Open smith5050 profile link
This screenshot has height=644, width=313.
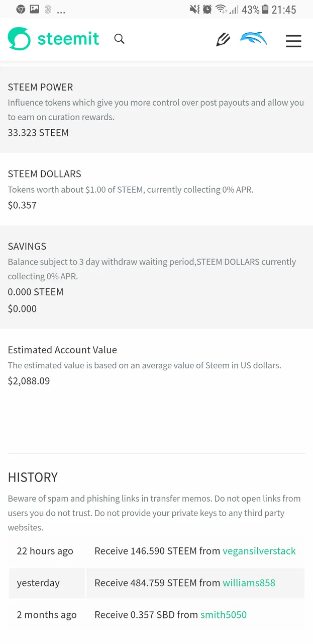(224, 615)
